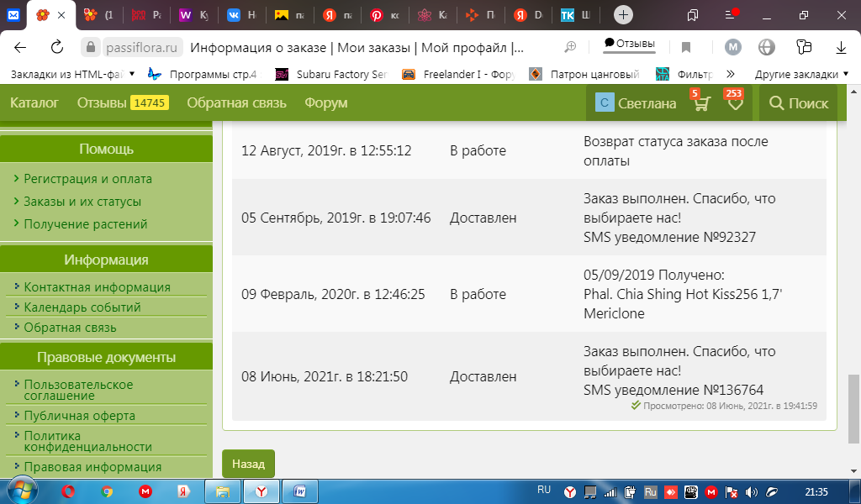Image resolution: width=861 pixels, height=504 pixels.
Task: Open the favorites heart icon
Action: click(x=735, y=103)
